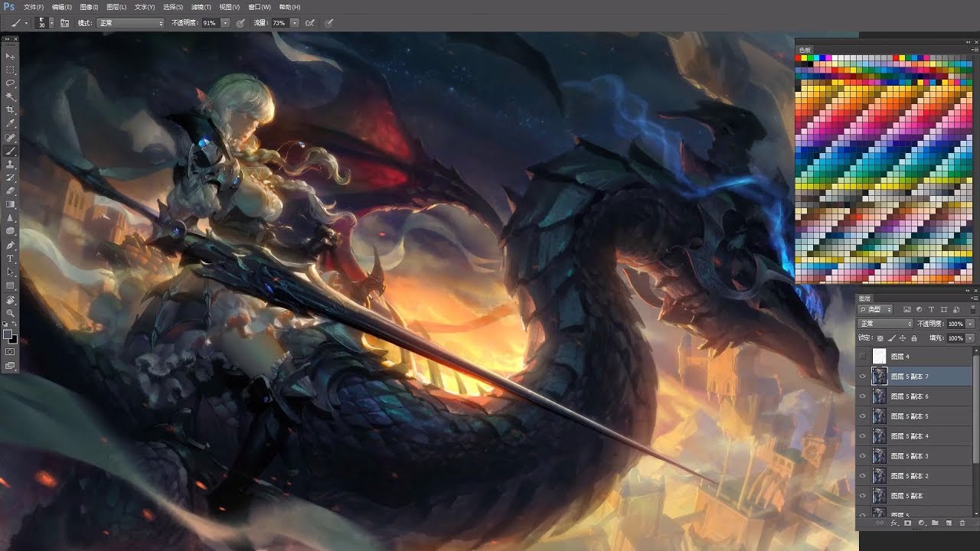This screenshot has height=551, width=980.
Task: Open the layer blend mode dropdown
Action: point(884,324)
